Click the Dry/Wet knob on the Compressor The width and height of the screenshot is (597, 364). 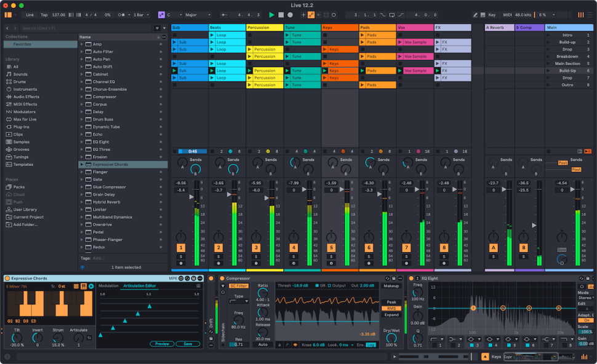390,336
